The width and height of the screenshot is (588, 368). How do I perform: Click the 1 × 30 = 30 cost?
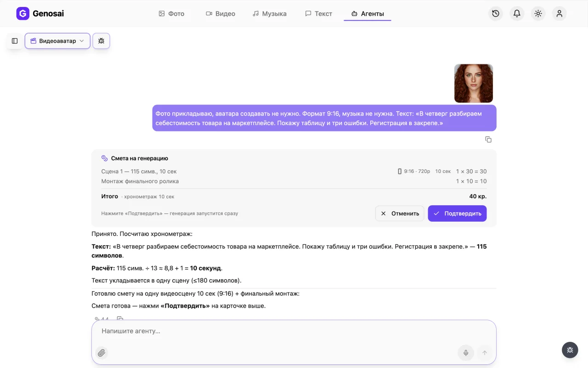coord(471,171)
